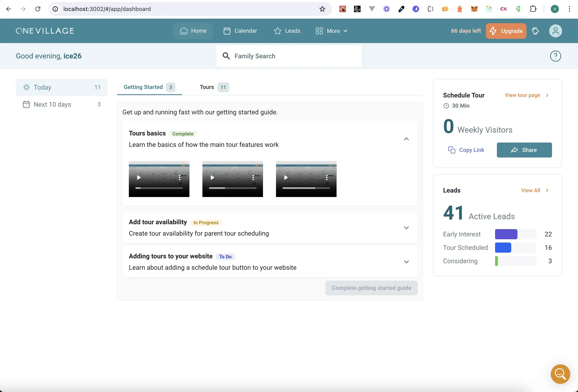Play the first Tours basics video

(x=139, y=178)
